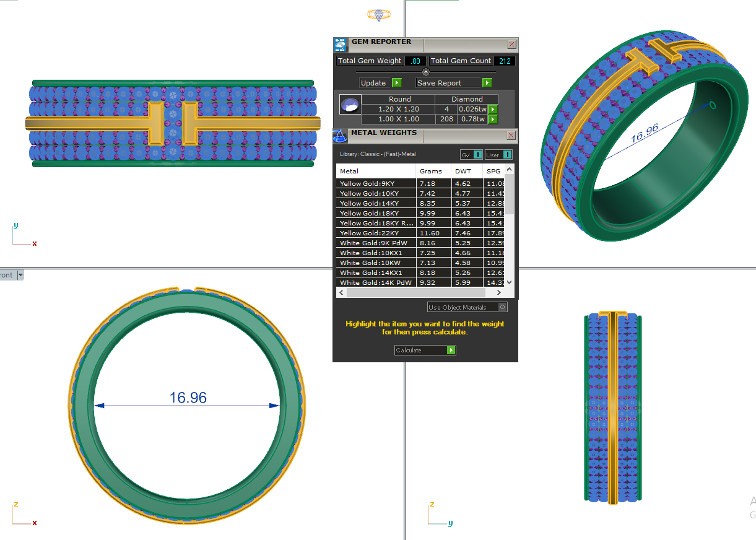Click green arrow for 1.20 X 1.20 row

(493, 109)
